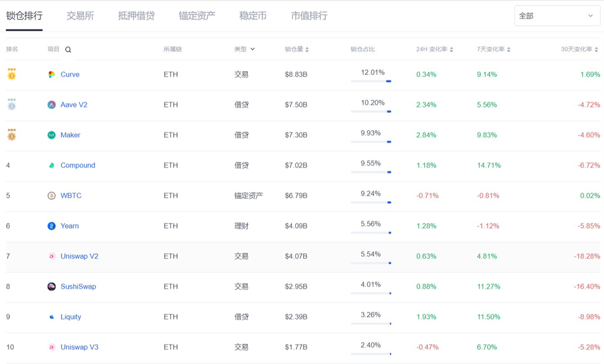Screen dimensions: 604x364
Task: Click the Uniswap V3 logo icon
Action: pyautogui.click(x=51, y=347)
